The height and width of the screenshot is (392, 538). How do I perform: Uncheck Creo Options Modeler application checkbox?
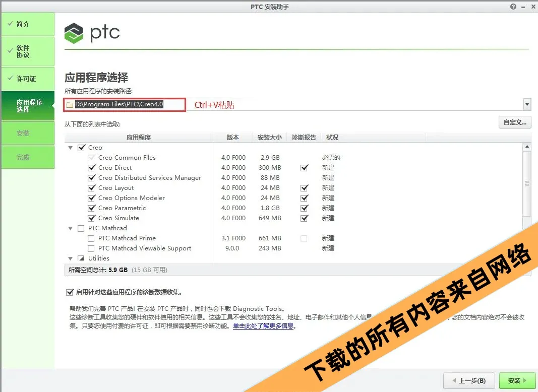[91, 198]
